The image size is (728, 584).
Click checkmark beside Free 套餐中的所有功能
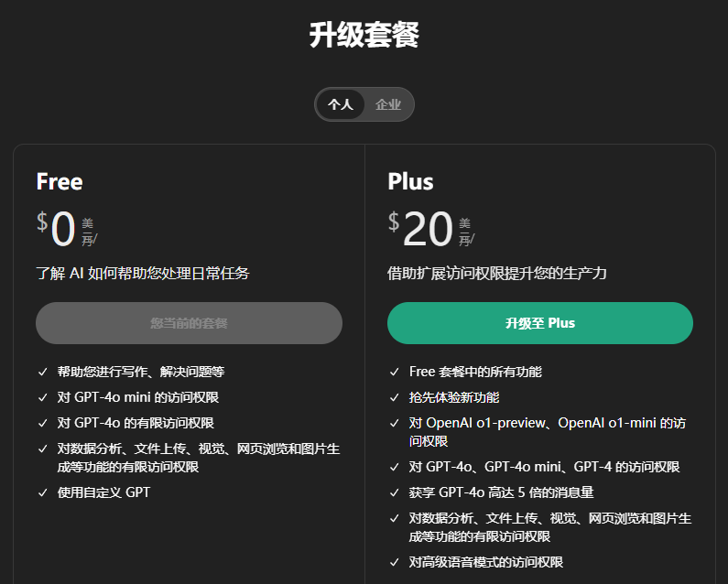(x=394, y=372)
